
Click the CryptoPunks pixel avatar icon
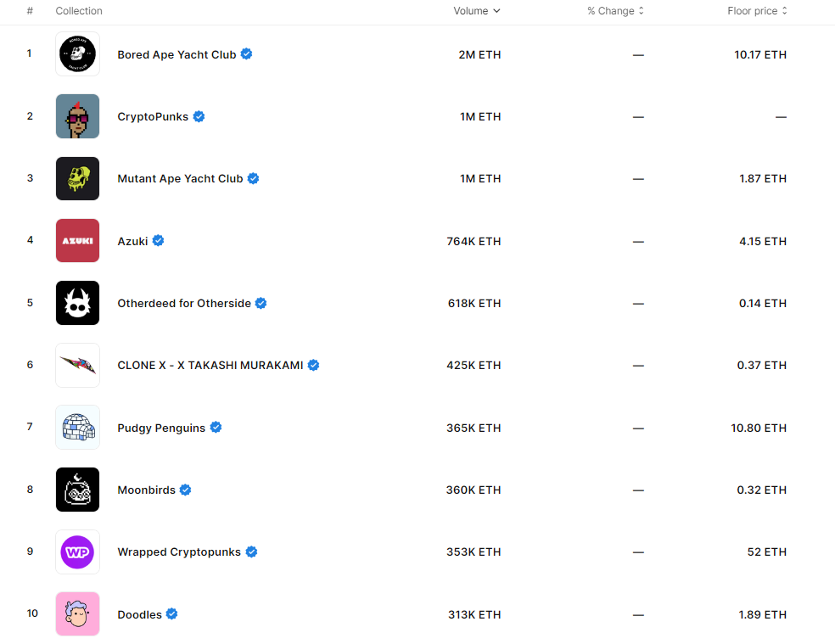click(77, 116)
